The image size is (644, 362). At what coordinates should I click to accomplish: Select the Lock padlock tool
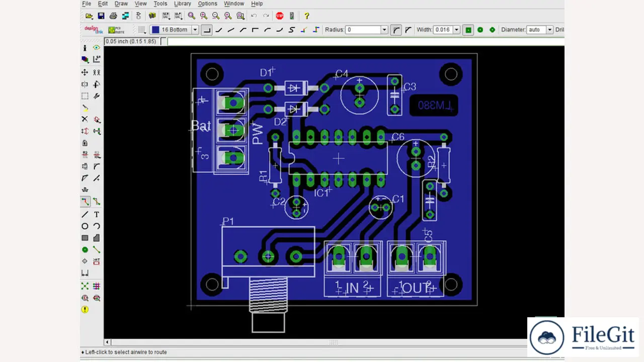pyautogui.click(x=85, y=143)
